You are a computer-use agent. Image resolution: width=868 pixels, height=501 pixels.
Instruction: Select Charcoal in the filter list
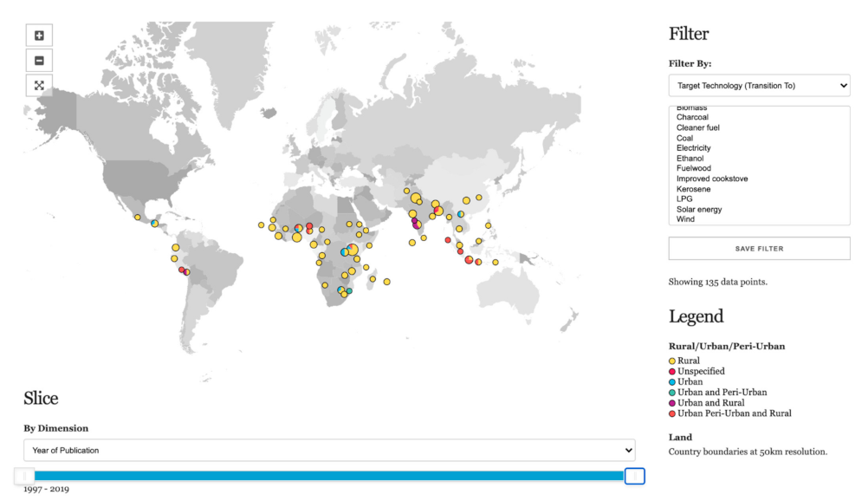[692, 117]
